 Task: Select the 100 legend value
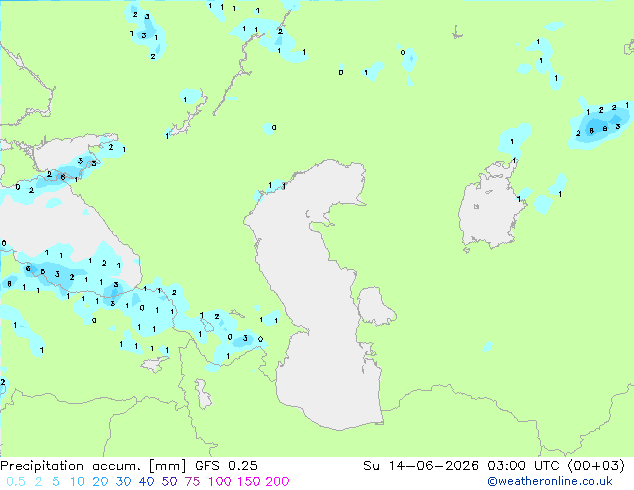coord(220,482)
